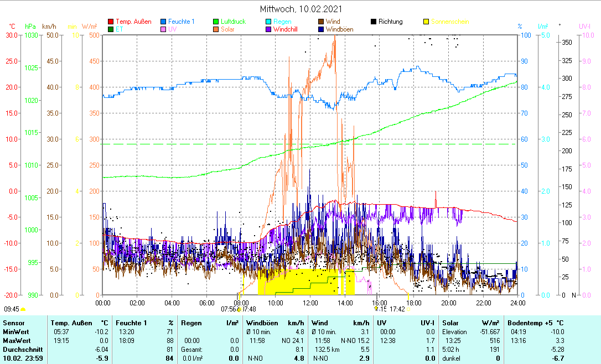Click the yellow Sonnenschein legend swatch

426,22
